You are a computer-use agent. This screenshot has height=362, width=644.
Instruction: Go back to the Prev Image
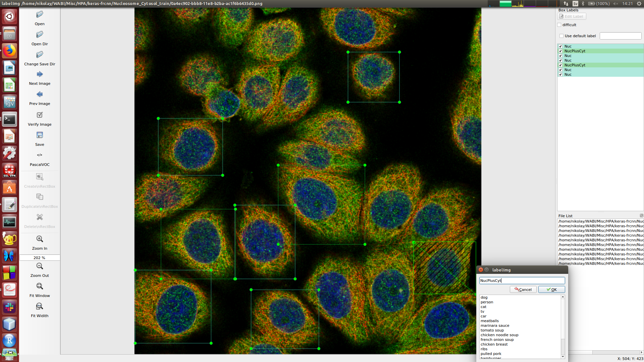tap(39, 97)
